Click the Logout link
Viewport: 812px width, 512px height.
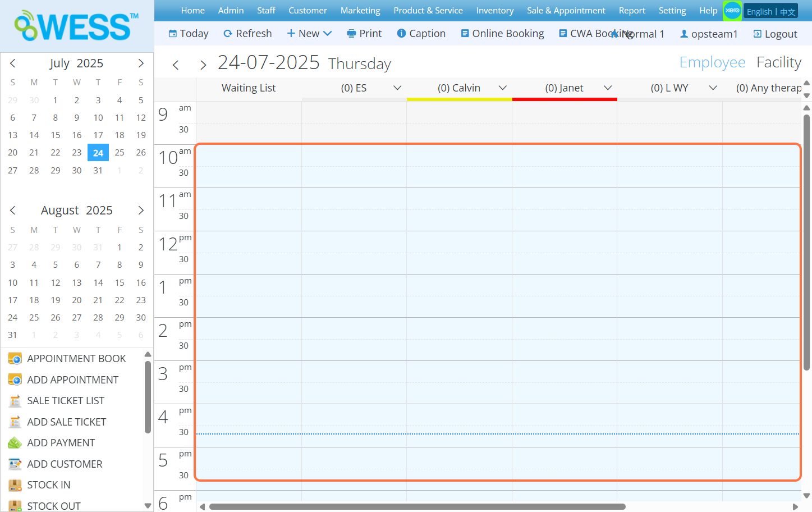point(775,34)
